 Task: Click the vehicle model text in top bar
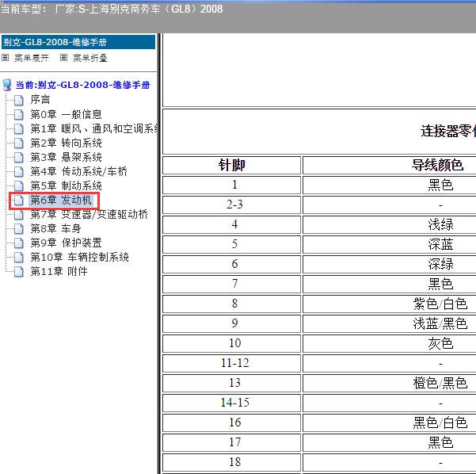pyautogui.click(x=112, y=9)
